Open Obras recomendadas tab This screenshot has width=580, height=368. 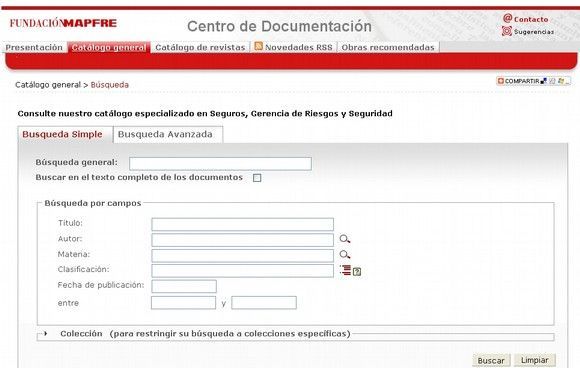click(x=388, y=47)
